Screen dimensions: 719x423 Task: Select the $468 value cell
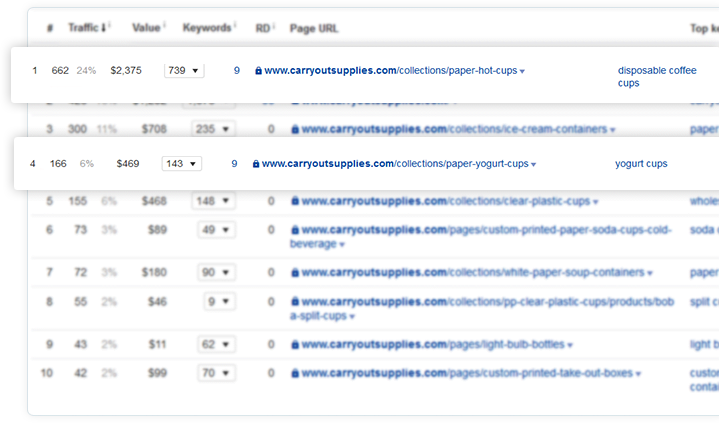click(154, 201)
